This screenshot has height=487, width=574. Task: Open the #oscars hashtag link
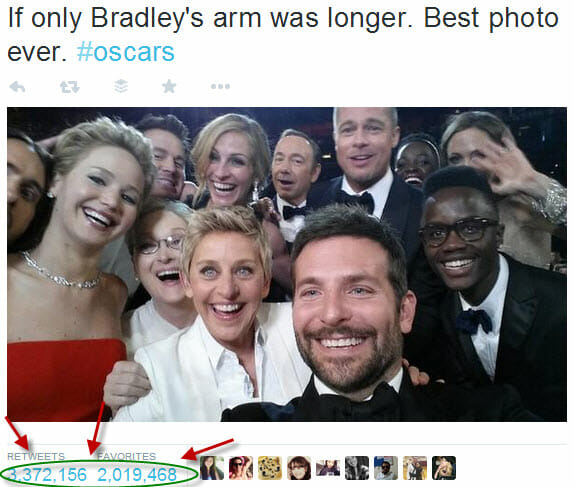tap(126, 52)
